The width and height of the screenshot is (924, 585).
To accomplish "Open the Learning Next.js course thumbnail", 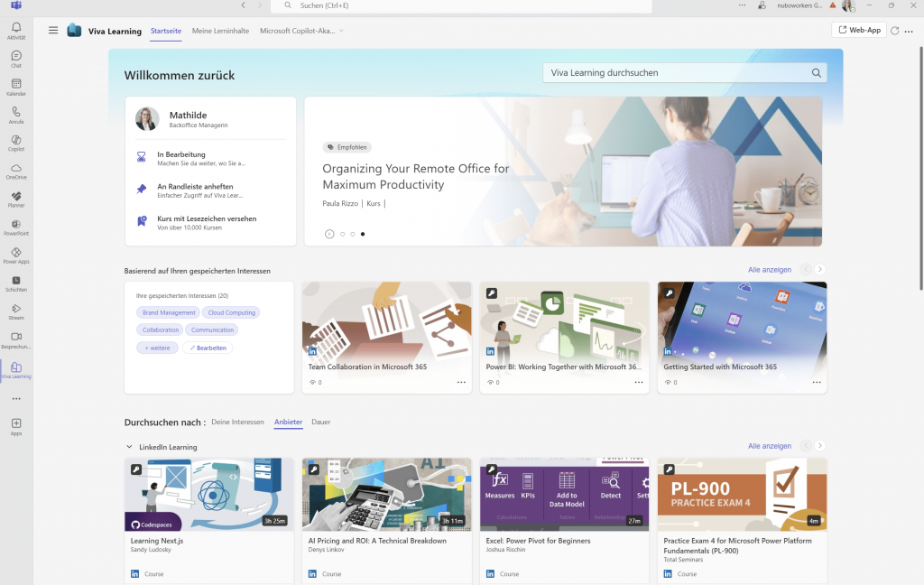I will (x=209, y=494).
